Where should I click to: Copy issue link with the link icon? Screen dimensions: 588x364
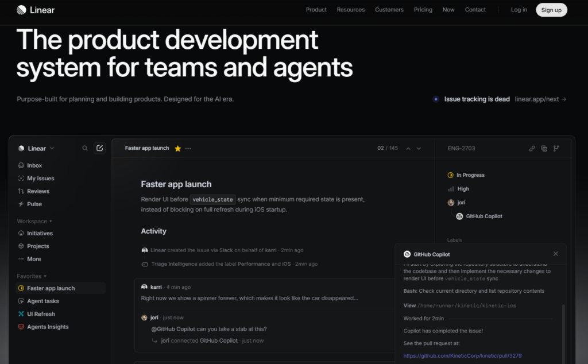tap(532, 149)
